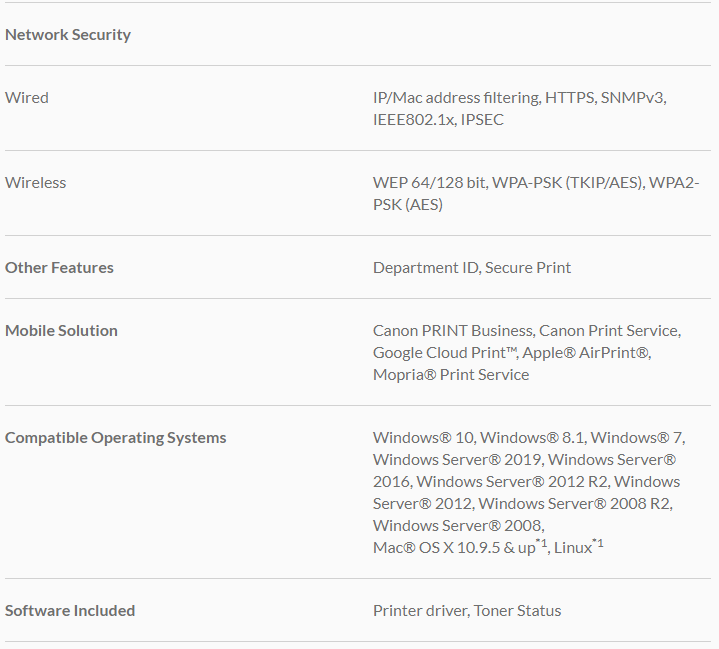Click the WEP 64/128 bit security text
The width and height of the screenshot is (719, 649).
(430, 183)
